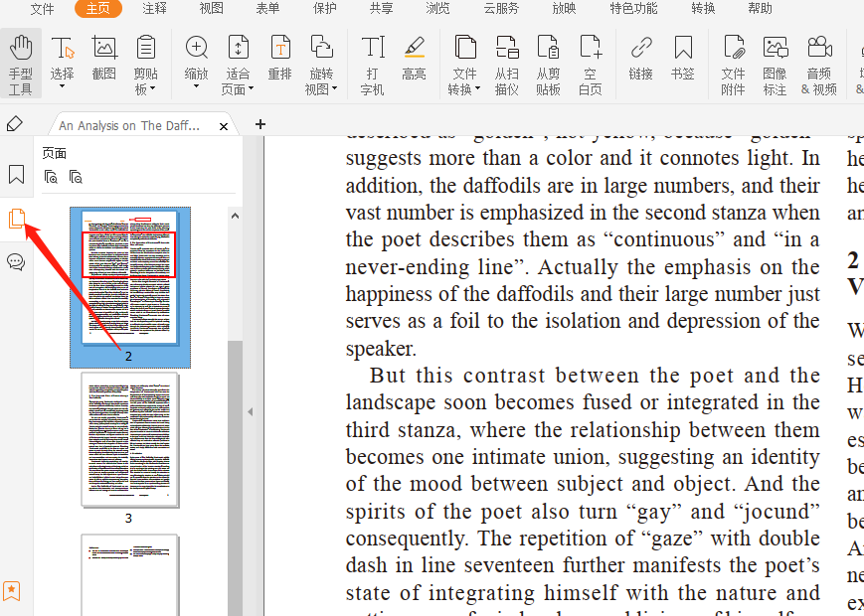Image resolution: width=864 pixels, height=616 pixels.
Task: Close the 'An Analysis on The Daff...' tab
Action: 224,126
